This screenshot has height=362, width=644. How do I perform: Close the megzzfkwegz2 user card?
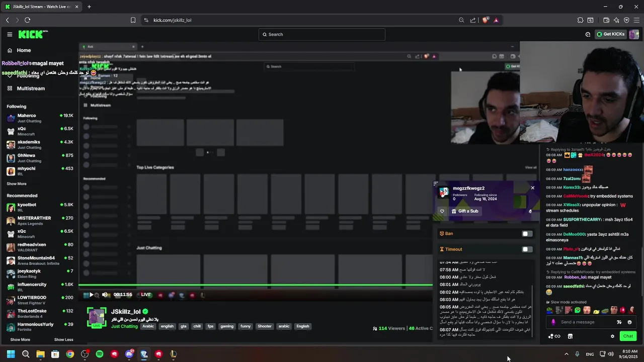(x=533, y=188)
